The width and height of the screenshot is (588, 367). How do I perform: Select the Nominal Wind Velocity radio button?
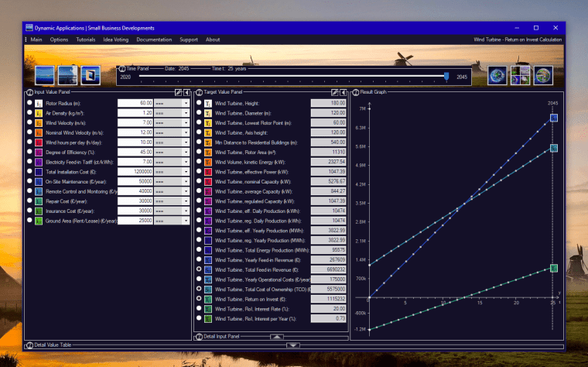(29, 132)
